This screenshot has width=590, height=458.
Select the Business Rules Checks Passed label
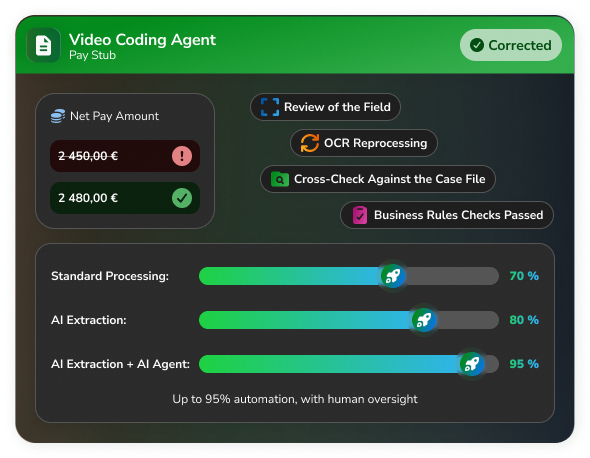pyautogui.click(x=458, y=215)
